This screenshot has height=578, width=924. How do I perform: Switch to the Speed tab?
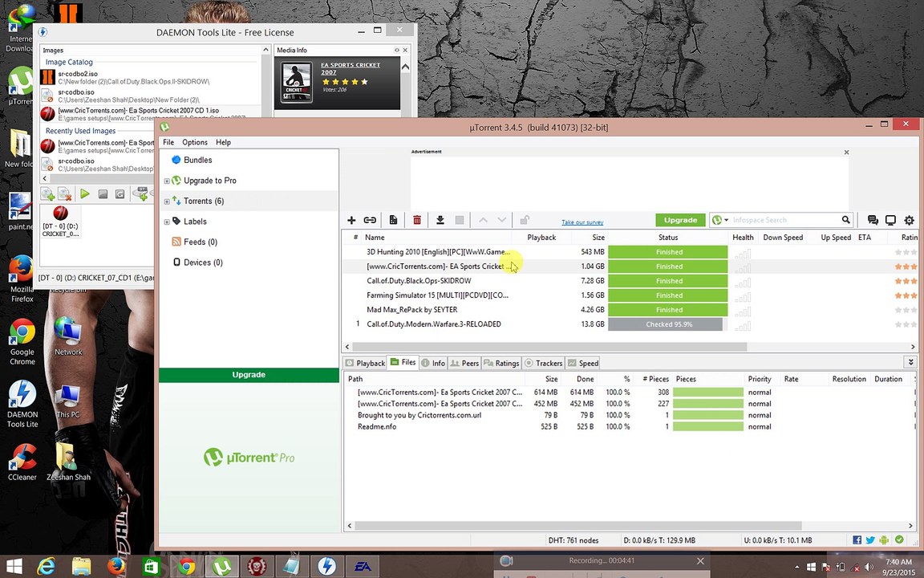tap(583, 364)
